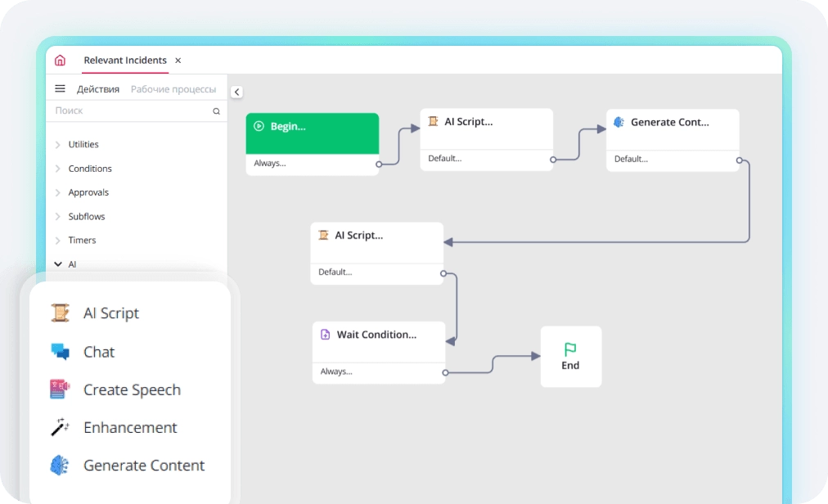
Task: Collapse the left panel with the arrow button
Action: click(x=236, y=92)
